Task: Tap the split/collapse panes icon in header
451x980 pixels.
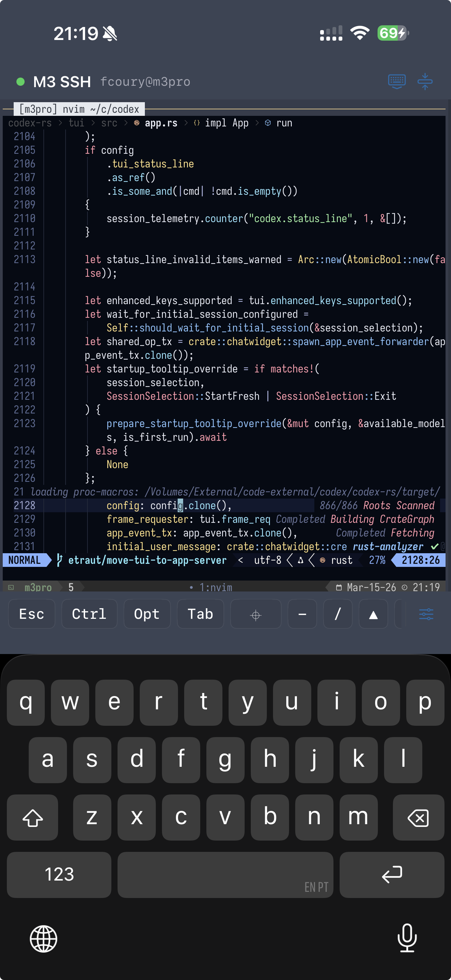Action: pos(425,81)
